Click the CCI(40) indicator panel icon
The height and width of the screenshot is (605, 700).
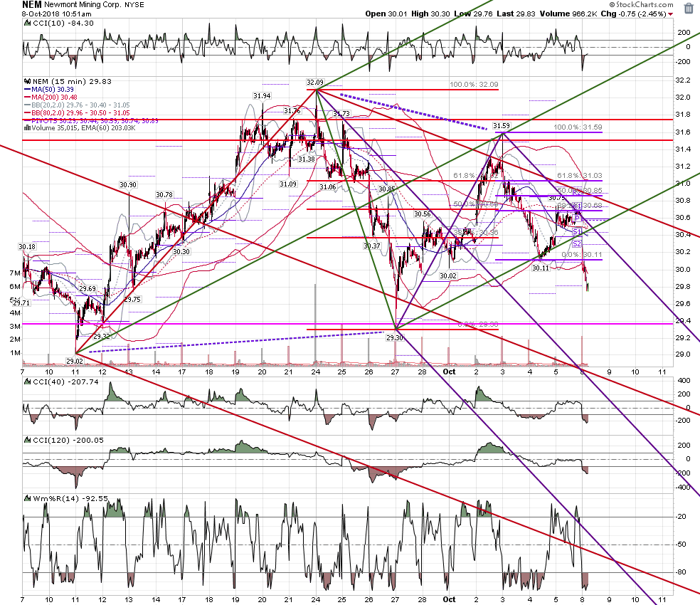tap(27, 382)
